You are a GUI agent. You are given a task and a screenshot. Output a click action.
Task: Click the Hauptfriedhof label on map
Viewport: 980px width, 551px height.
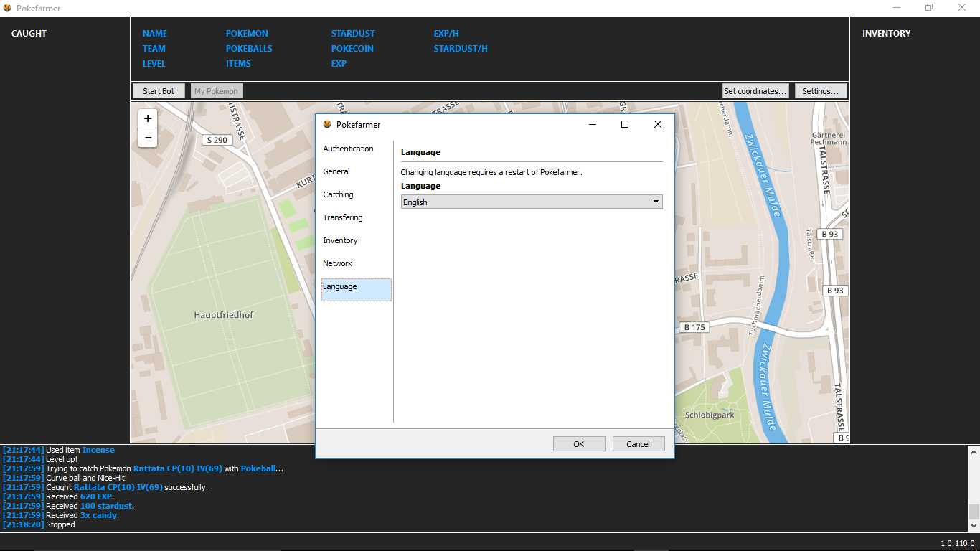[x=223, y=315]
